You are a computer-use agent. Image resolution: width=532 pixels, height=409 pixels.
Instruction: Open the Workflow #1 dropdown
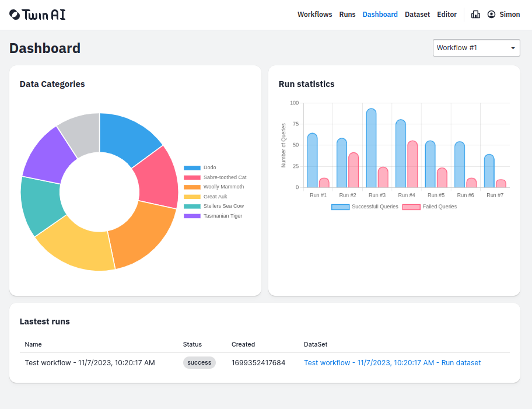click(477, 48)
